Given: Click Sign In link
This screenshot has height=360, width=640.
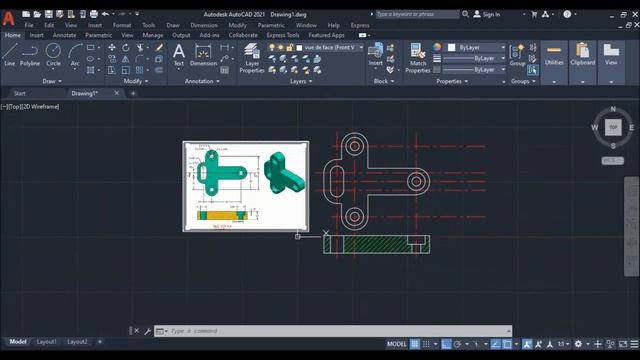Looking at the screenshot, I should pyautogui.click(x=491, y=14).
